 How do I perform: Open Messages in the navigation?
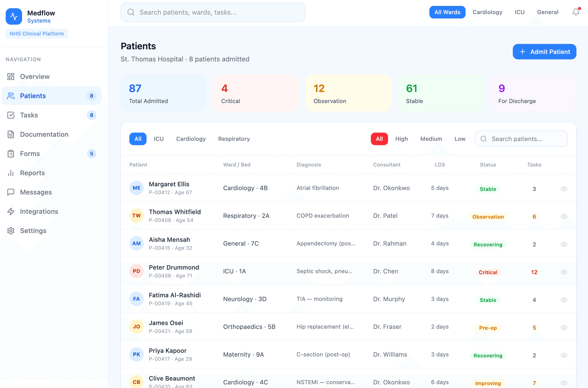pos(51,192)
